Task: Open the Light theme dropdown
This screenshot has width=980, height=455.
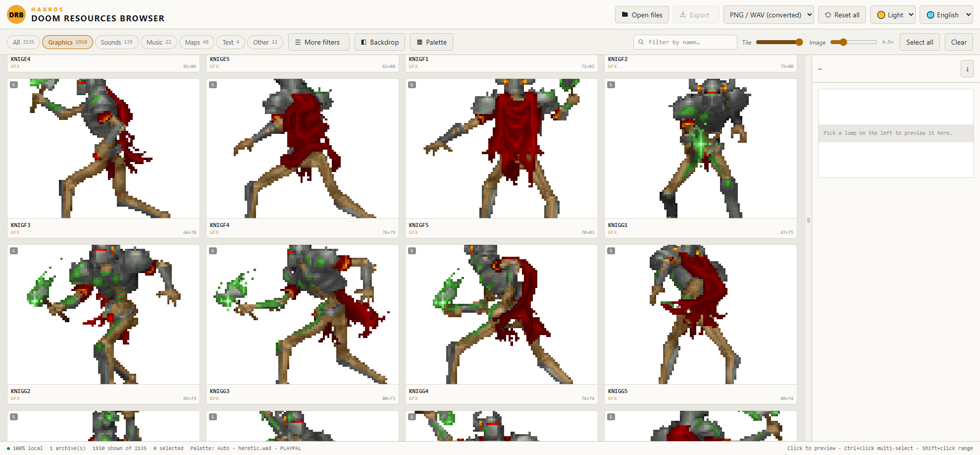Action: coord(893,15)
